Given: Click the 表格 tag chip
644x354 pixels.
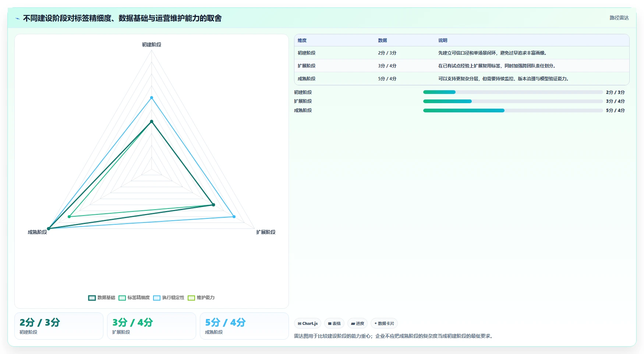Looking at the screenshot, I should [334, 323].
